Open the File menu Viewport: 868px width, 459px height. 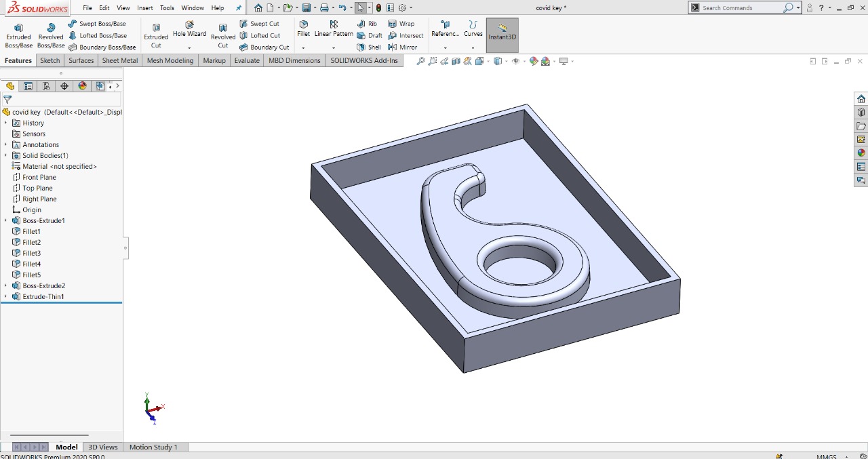(87, 8)
